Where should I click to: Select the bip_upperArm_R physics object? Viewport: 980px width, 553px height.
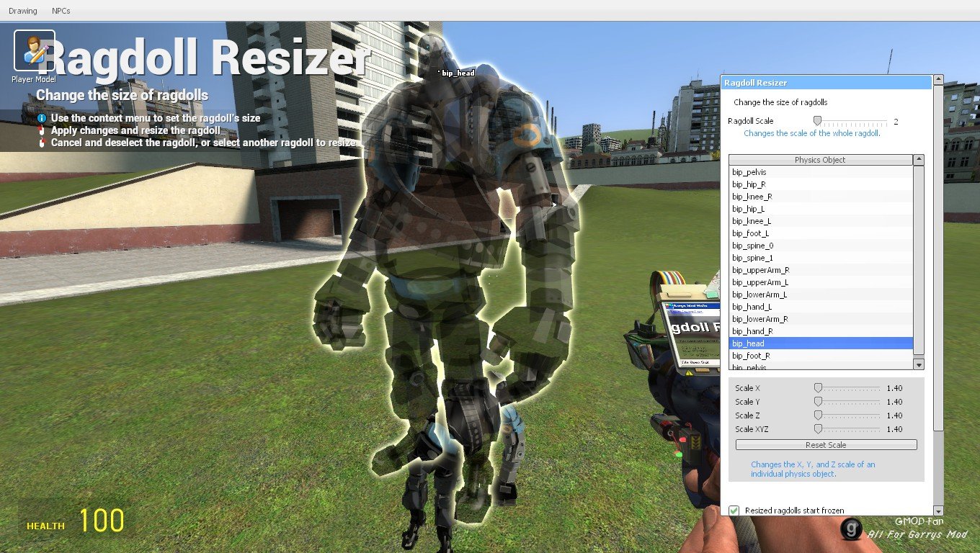pyautogui.click(x=821, y=270)
